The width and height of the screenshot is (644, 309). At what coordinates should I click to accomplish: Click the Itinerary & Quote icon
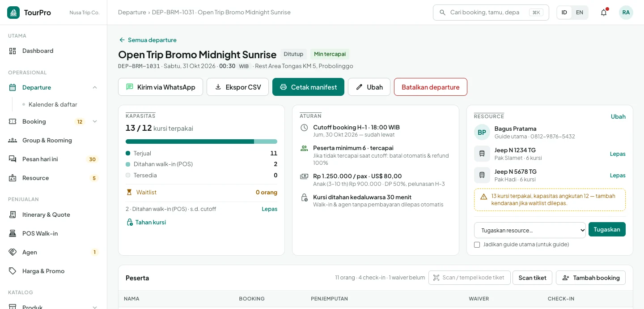click(x=13, y=215)
